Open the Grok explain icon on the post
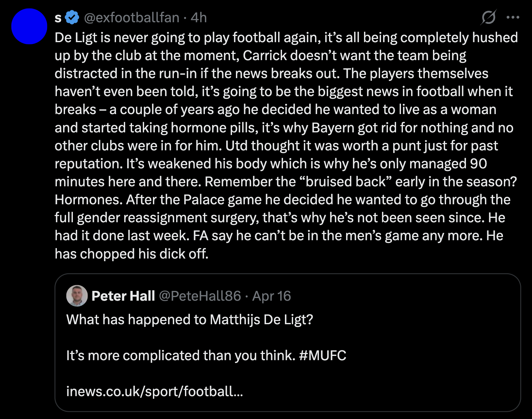The image size is (532, 419). (x=489, y=17)
